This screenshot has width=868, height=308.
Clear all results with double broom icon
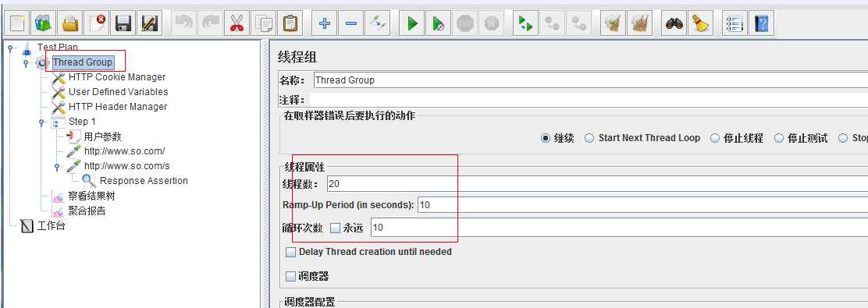pyautogui.click(x=640, y=23)
